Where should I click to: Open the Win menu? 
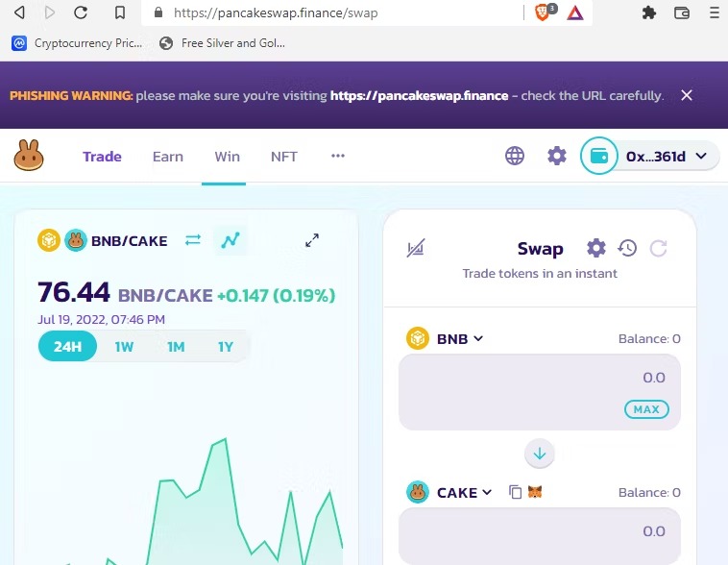(x=227, y=157)
